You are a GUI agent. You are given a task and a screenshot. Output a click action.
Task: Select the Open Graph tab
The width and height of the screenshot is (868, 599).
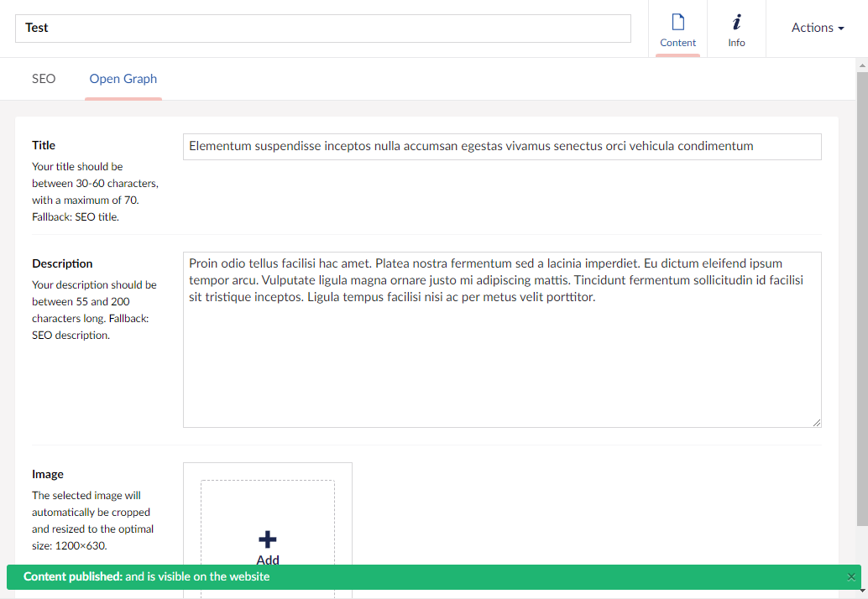click(x=123, y=78)
